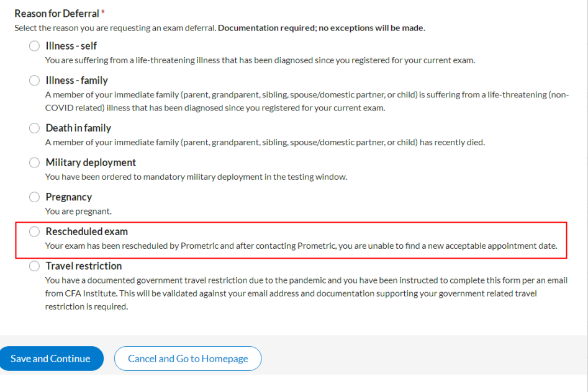Click the "Travel restriction" heading text

[83, 266]
